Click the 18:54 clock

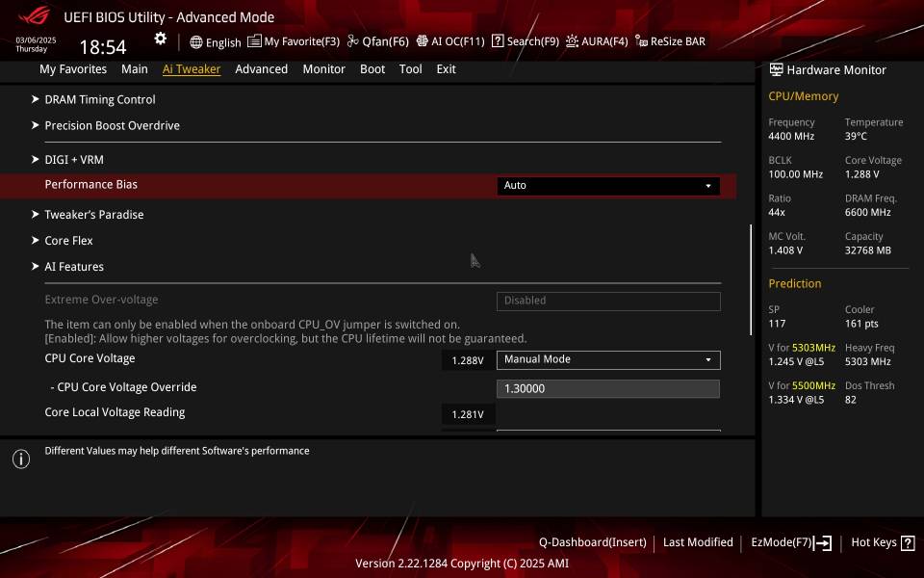[x=103, y=47]
